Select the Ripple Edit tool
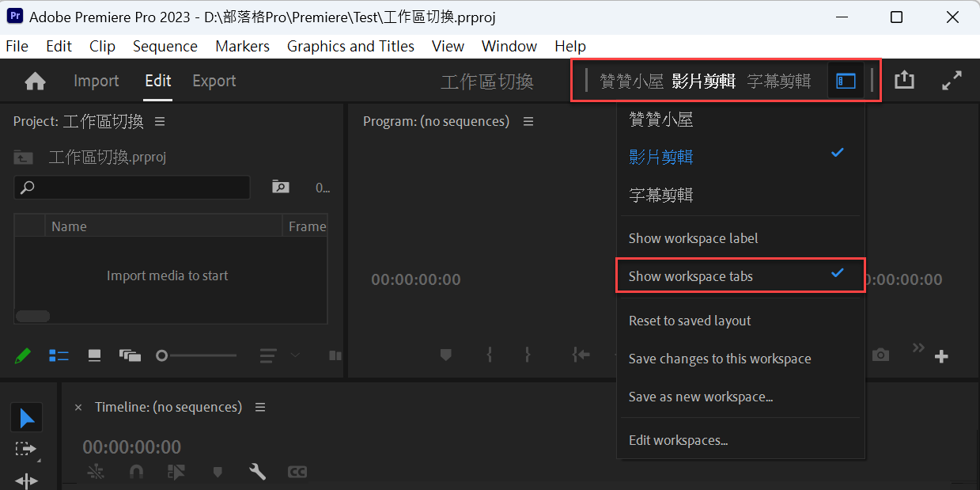Image resolution: width=980 pixels, height=490 pixels. coord(26,481)
